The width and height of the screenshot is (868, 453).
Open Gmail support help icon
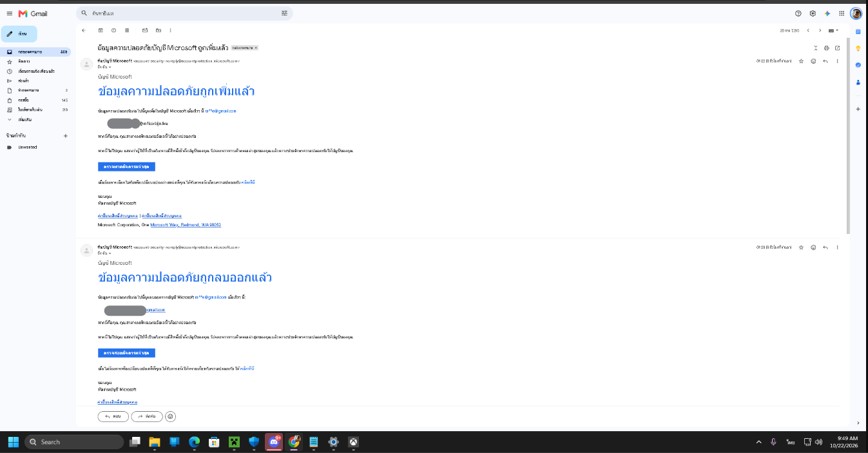point(798,14)
